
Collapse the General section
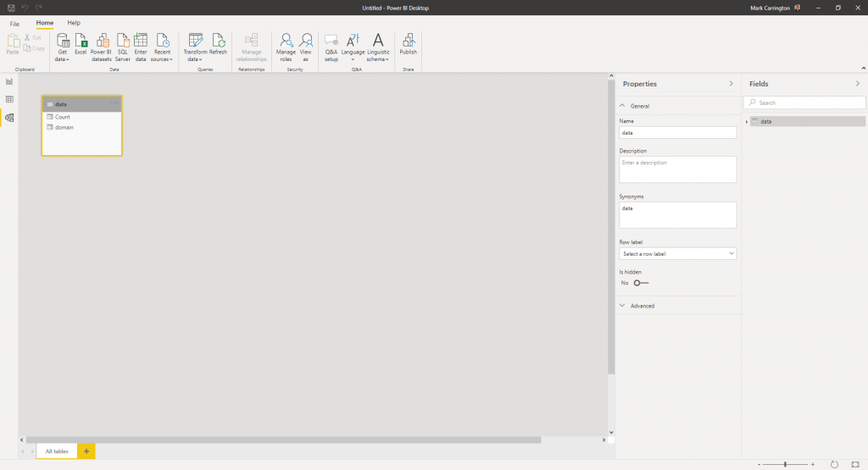pyautogui.click(x=622, y=106)
